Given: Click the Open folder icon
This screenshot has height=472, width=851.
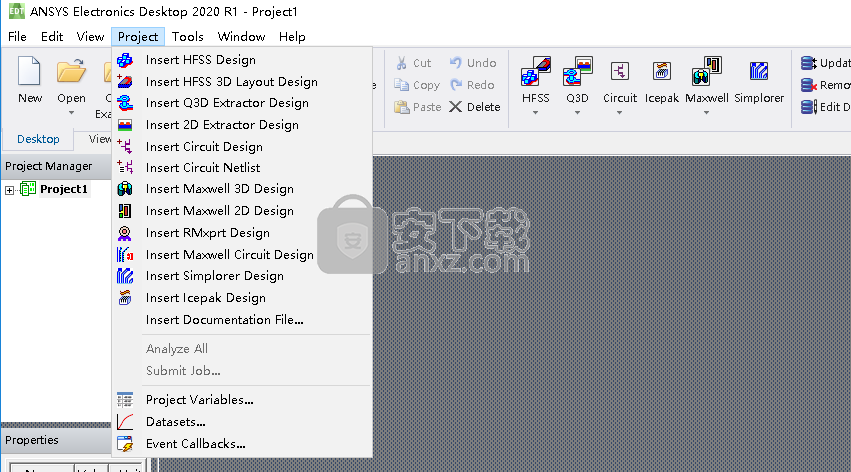Looking at the screenshot, I should pyautogui.click(x=71, y=71).
